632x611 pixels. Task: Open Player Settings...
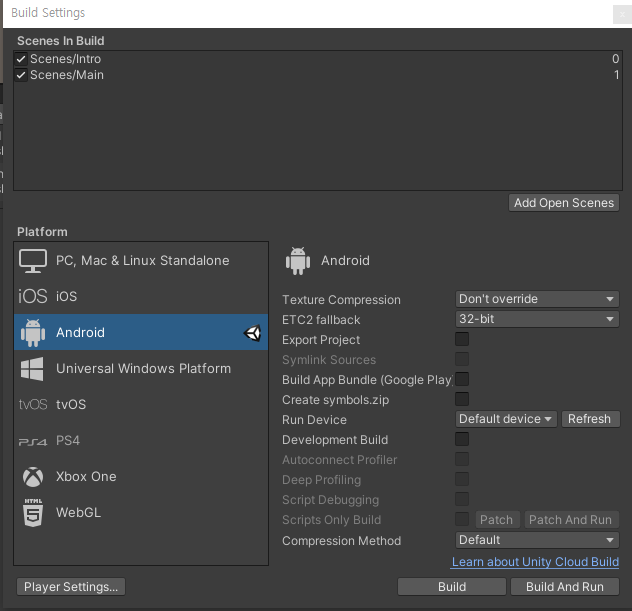point(71,587)
